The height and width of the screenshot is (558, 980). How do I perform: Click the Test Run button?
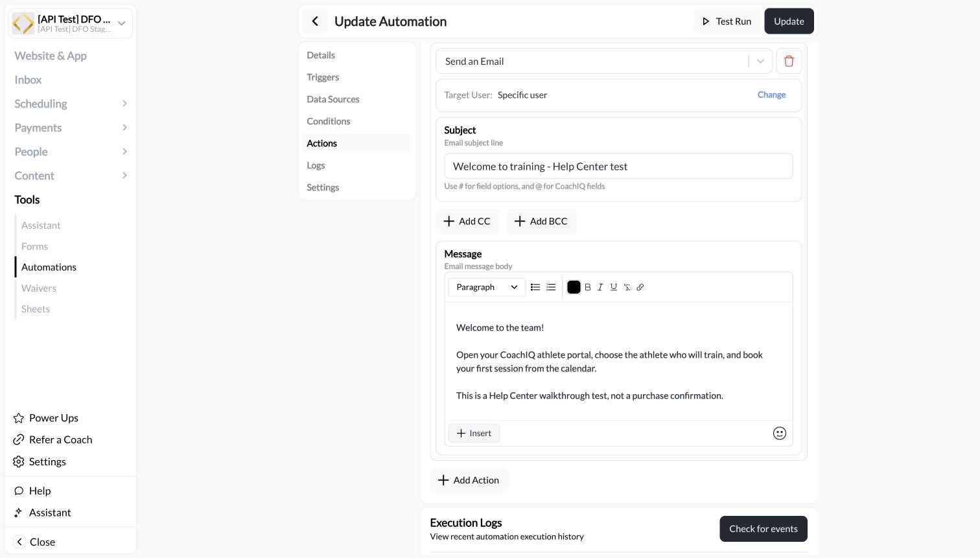tap(727, 21)
